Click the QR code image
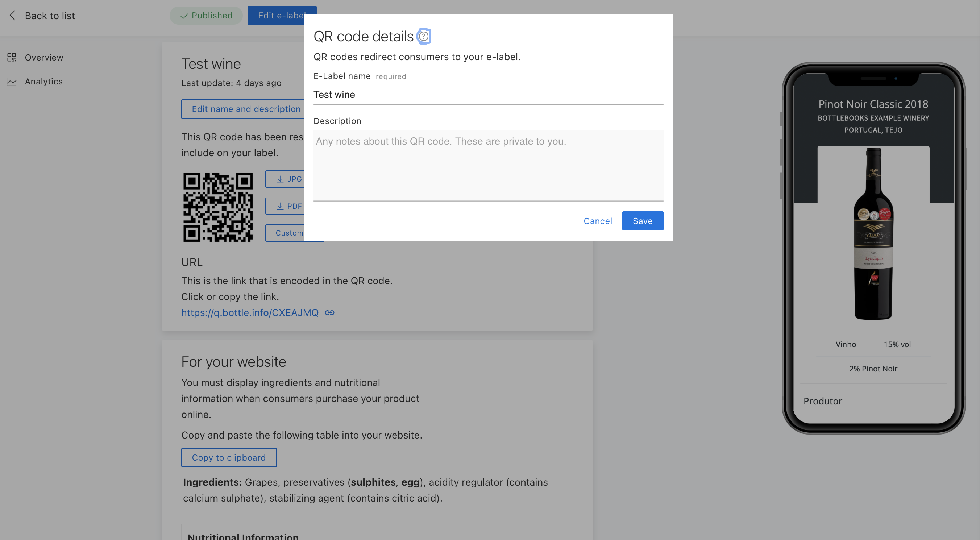Screen dimensions: 980x540 pos(217,207)
